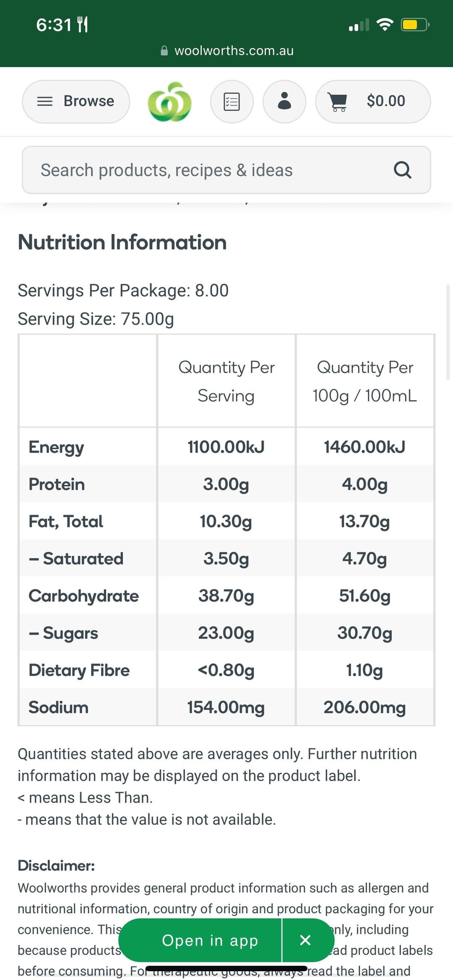This screenshot has width=453, height=980.
Task: Tap the woolworths.com.au address bar
Action: (234, 51)
